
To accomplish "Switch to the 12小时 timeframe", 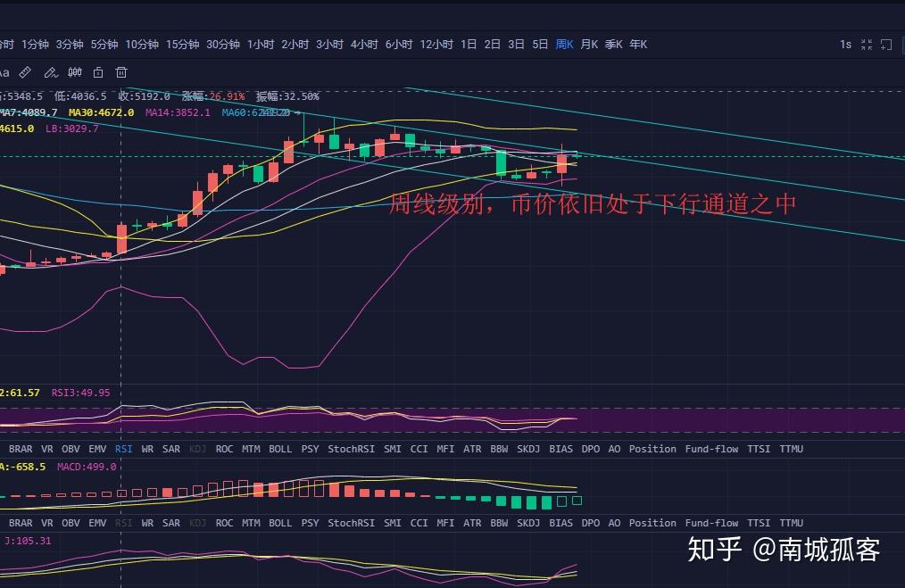I will [x=436, y=45].
